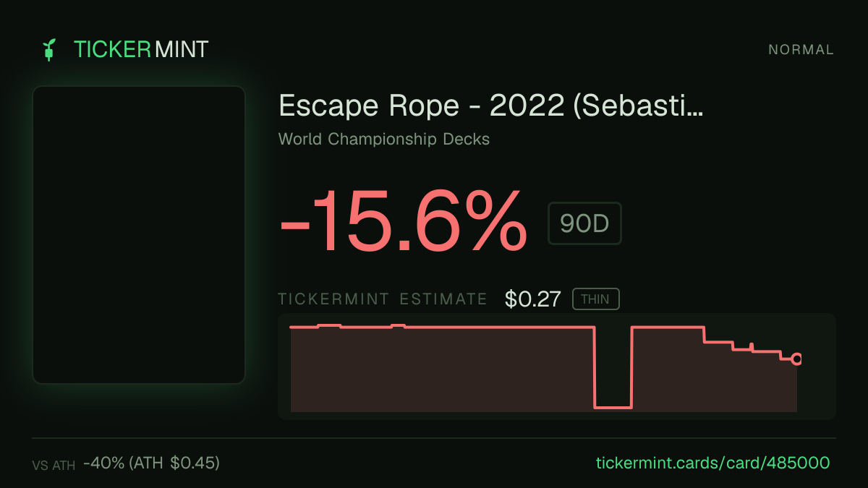Click the Escape Rope card title
This screenshot has height=488, width=868.
click(x=491, y=106)
